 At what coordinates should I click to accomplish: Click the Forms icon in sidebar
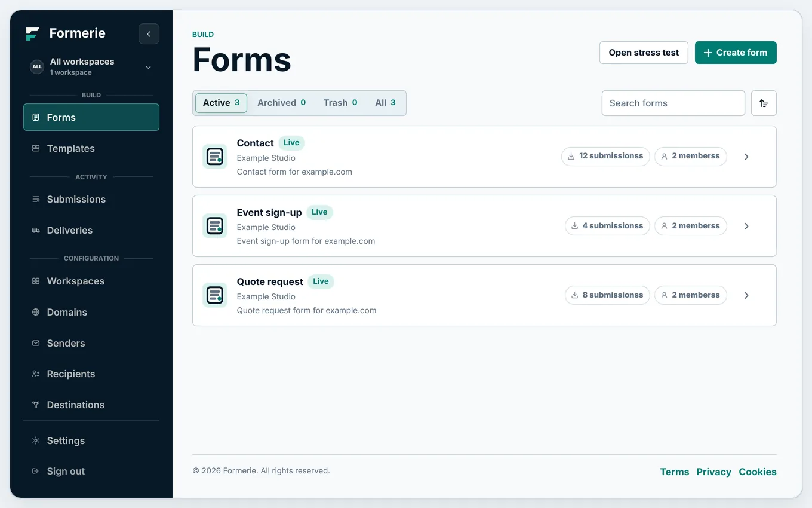(x=36, y=117)
